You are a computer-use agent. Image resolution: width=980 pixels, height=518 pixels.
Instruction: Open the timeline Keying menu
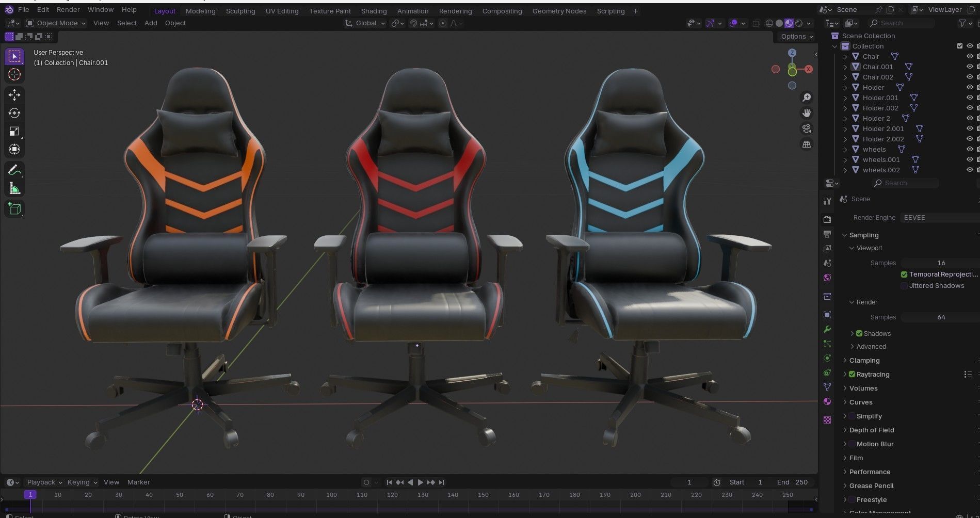click(x=82, y=482)
